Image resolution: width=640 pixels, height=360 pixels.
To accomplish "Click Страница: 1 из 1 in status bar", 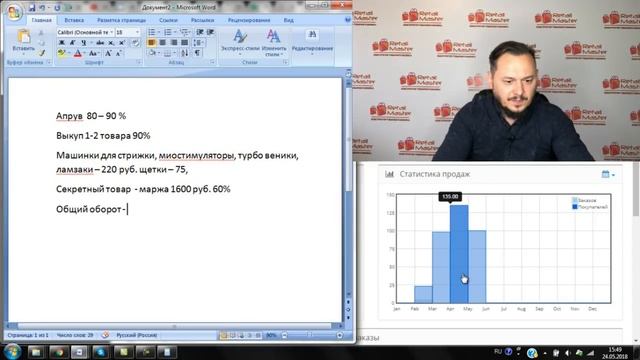I will click(28, 335).
